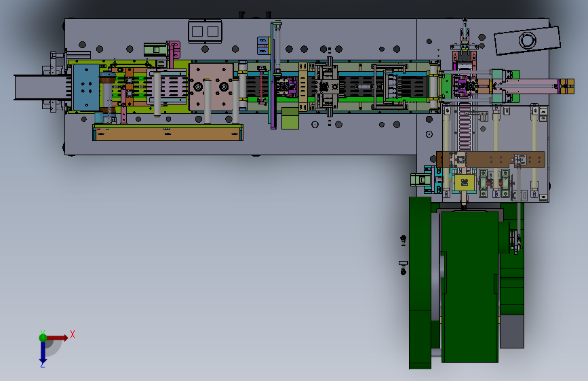The height and width of the screenshot is (381, 588).
Task: Select the pink square plate with two round bosses
Action: coord(211,87)
